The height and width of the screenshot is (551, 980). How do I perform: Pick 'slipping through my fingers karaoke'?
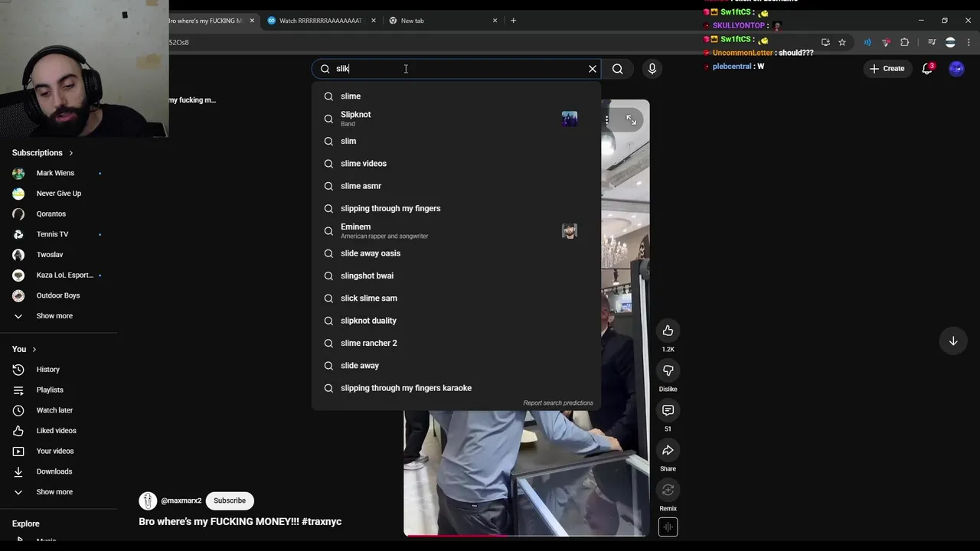(456, 388)
